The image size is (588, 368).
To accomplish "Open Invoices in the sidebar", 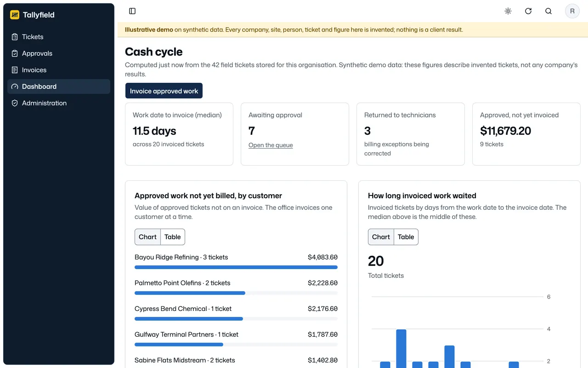I will (59, 70).
